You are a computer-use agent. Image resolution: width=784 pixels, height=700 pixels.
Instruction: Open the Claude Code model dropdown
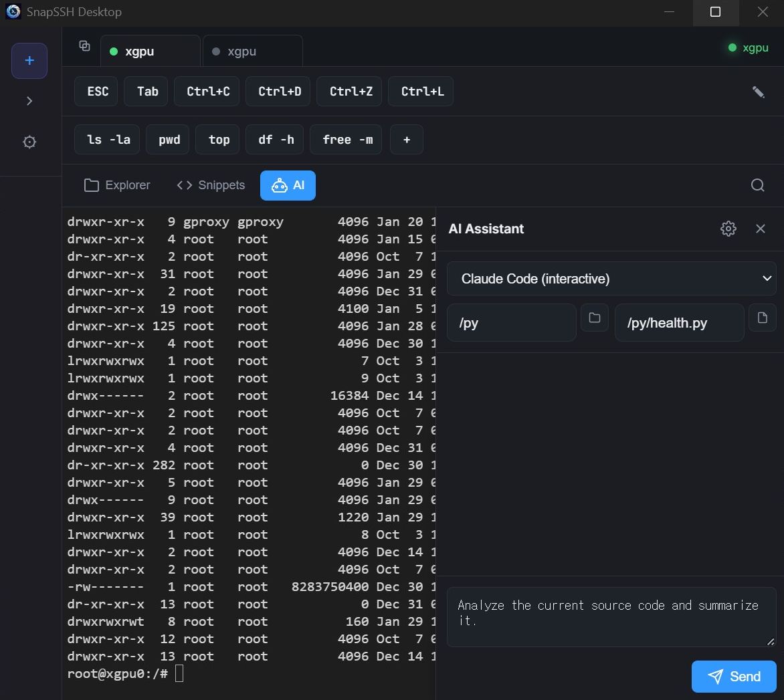pos(611,278)
